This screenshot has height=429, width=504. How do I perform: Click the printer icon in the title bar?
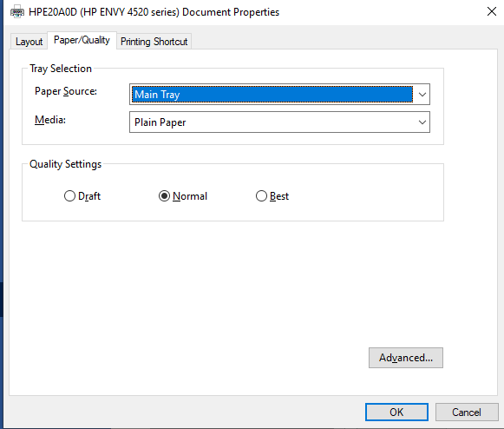coord(17,12)
